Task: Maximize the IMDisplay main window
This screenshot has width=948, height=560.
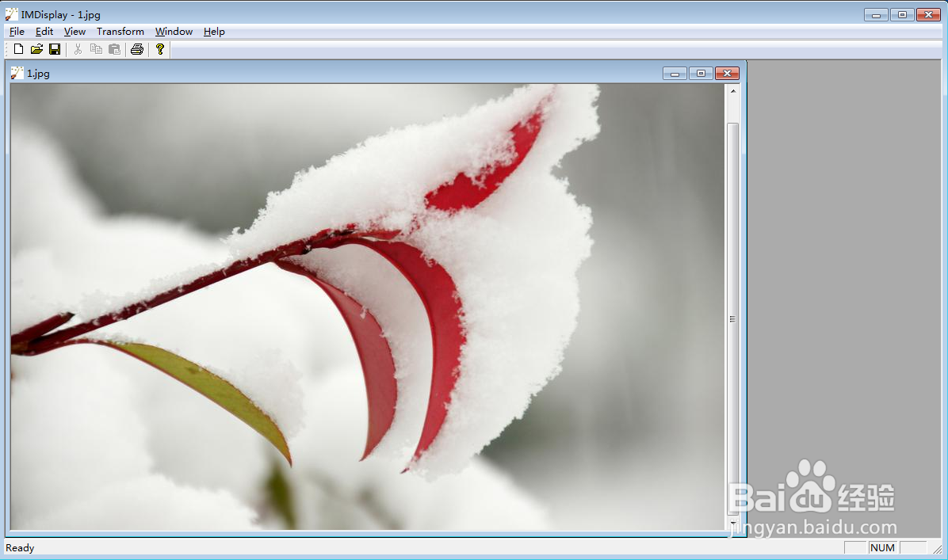Action: pyautogui.click(x=902, y=14)
